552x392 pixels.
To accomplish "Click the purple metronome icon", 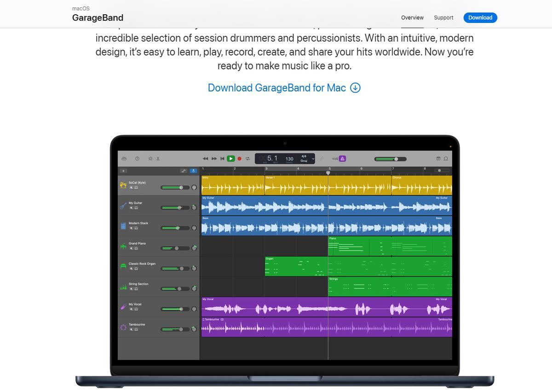I will pos(342,159).
